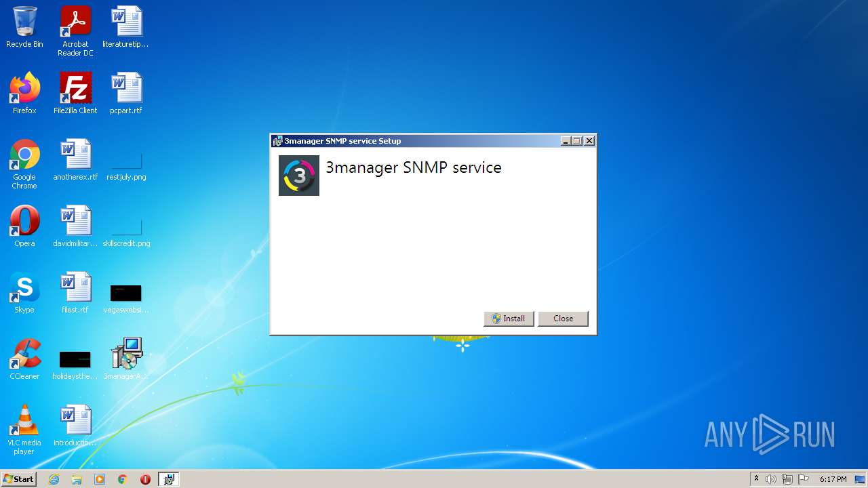The image size is (868, 488).
Task: Click the network tray icon
Action: tap(787, 479)
